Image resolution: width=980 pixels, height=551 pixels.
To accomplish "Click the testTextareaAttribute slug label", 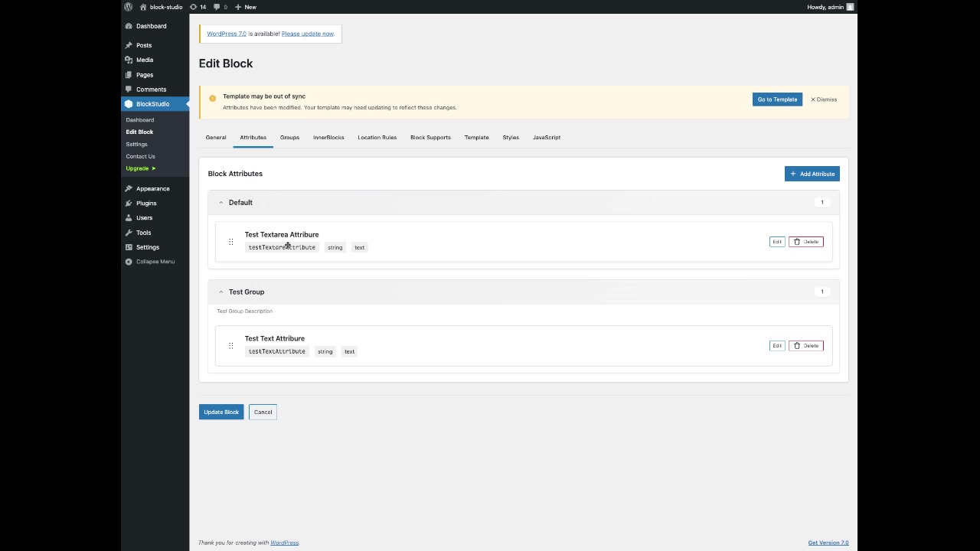I will pos(282,248).
